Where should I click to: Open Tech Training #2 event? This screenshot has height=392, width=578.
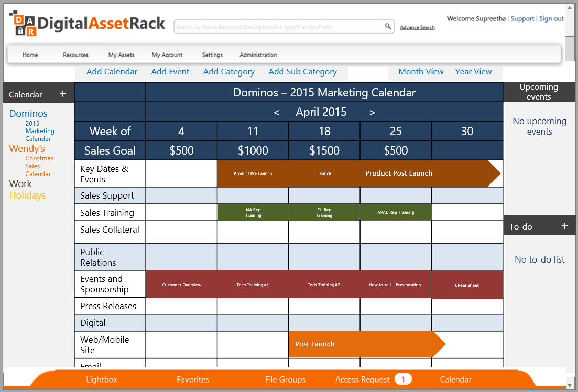click(324, 285)
